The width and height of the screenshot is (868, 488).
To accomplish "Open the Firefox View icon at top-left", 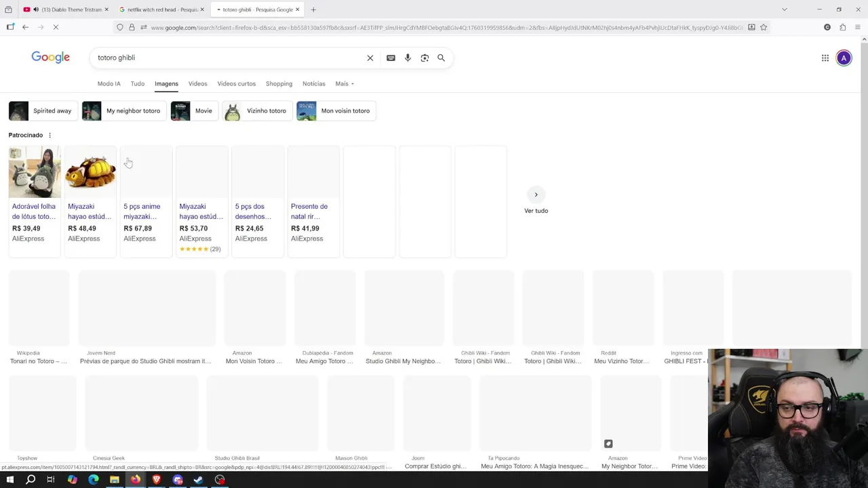I will coord(8,9).
